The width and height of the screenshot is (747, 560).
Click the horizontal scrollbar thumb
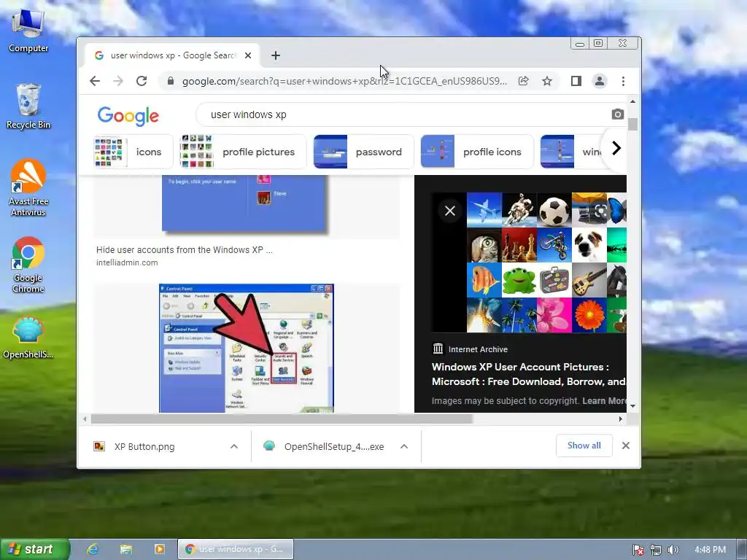click(x=282, y=419)
